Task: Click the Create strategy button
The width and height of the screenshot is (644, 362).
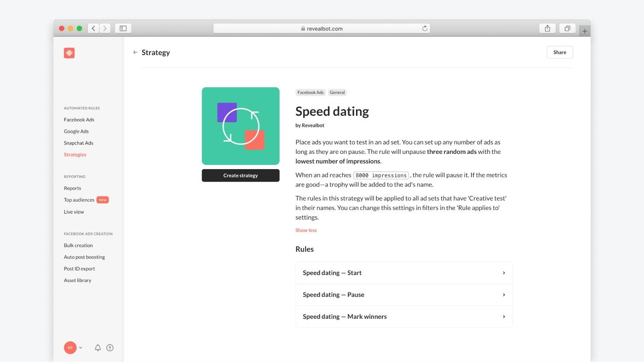Action: tap(241, 175)
